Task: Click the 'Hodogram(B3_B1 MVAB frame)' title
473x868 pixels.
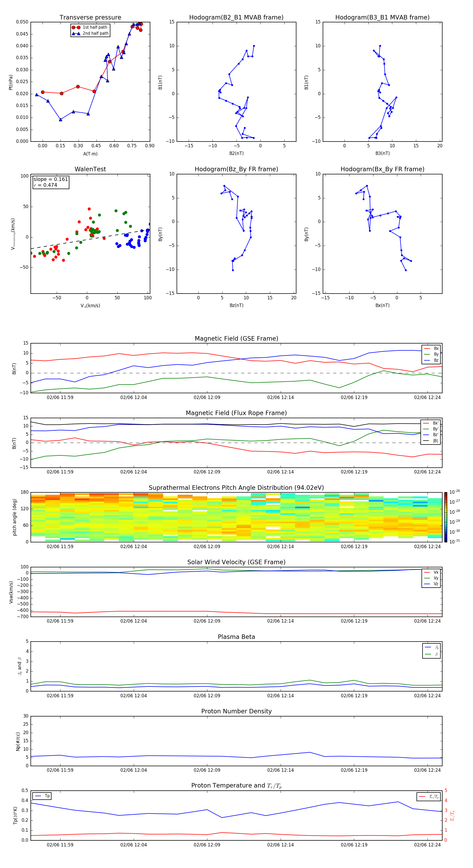Action: point(382,18)
